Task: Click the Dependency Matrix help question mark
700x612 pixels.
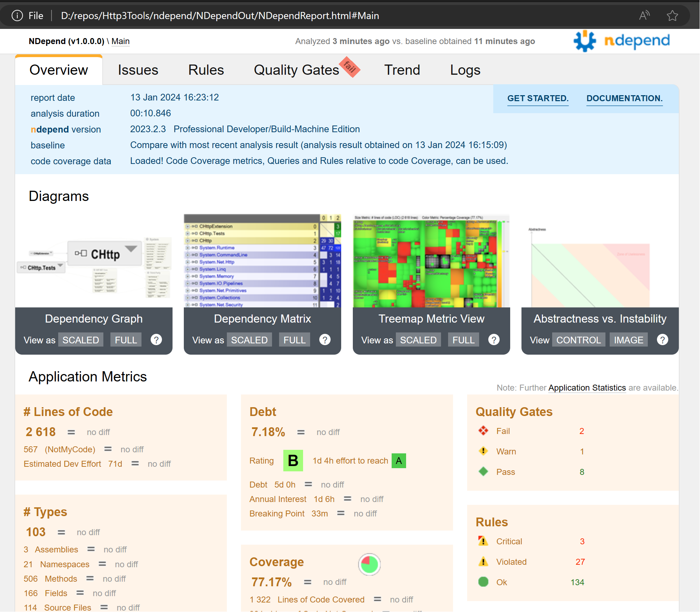Action: point(325,339)
